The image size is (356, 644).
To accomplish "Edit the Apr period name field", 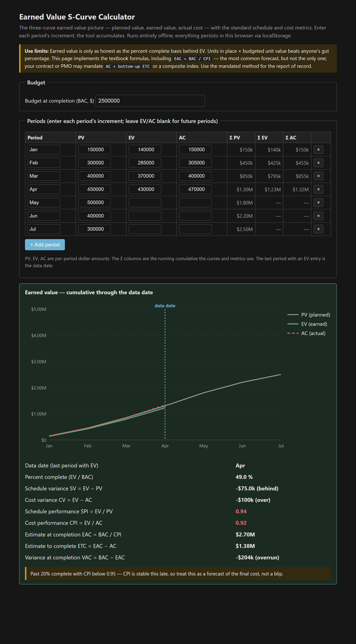I will tap(44, 189).
